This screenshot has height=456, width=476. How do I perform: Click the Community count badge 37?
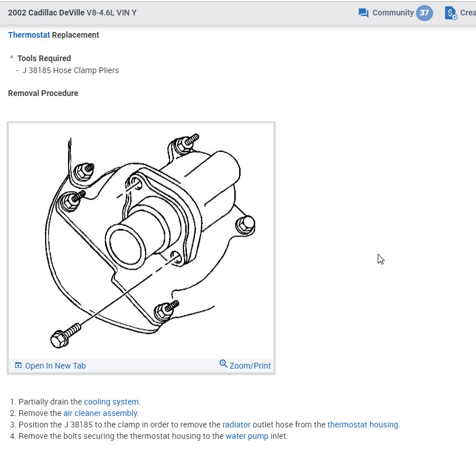pos(424,13)
